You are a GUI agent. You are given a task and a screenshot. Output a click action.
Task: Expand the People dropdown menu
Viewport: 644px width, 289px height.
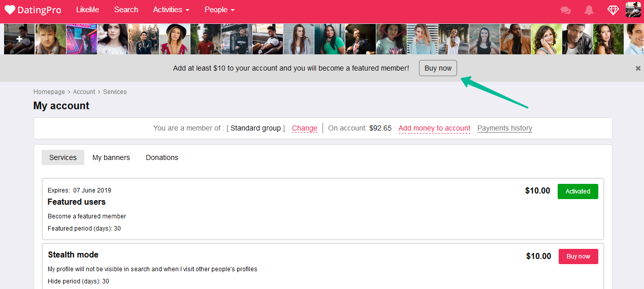tap(219, 10)
